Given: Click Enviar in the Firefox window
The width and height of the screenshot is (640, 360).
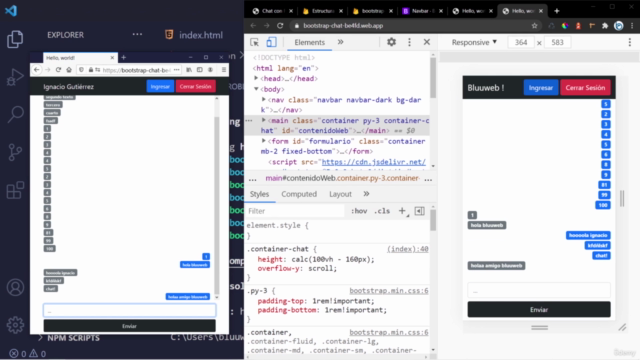Looking at the screenshot, I should pos(129,326).
